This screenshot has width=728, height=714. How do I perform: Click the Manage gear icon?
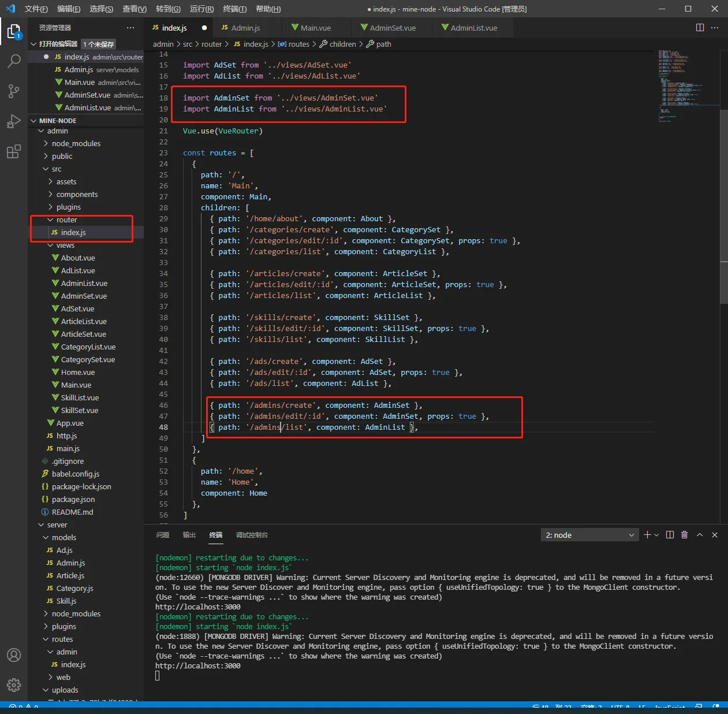(14, 685)
